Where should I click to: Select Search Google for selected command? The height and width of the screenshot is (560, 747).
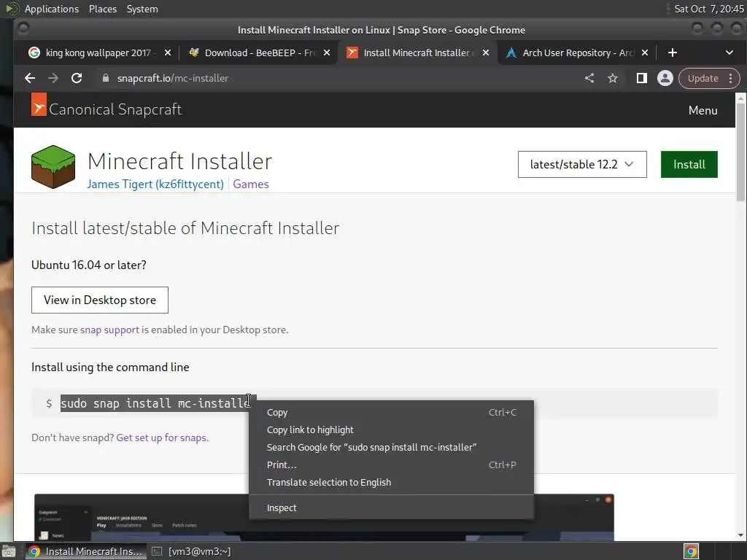pyautogui.click(x=391, y=447)
